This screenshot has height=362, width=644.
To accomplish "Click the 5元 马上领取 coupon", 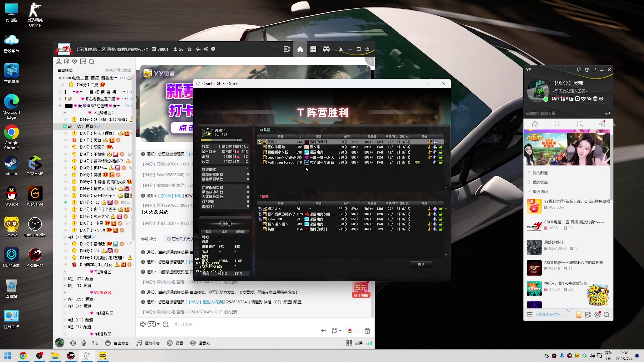I will pos(361,290).
